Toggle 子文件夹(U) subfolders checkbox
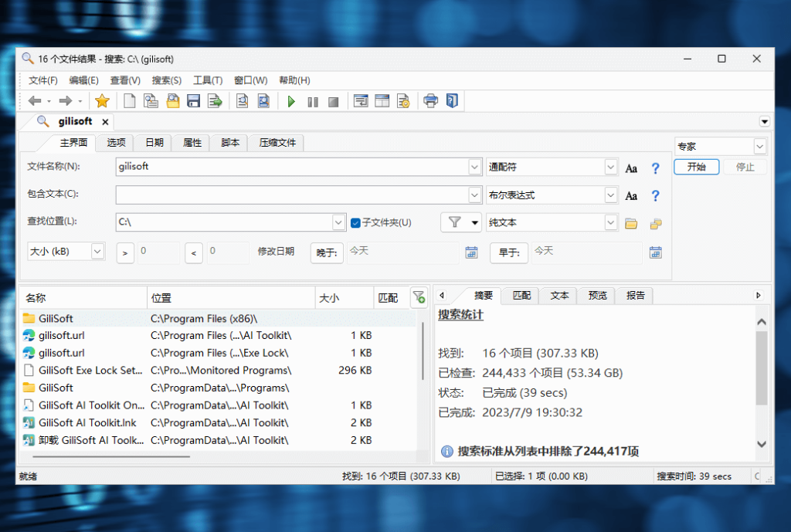This screenshot has height=532, width=791. coord(355,222)
